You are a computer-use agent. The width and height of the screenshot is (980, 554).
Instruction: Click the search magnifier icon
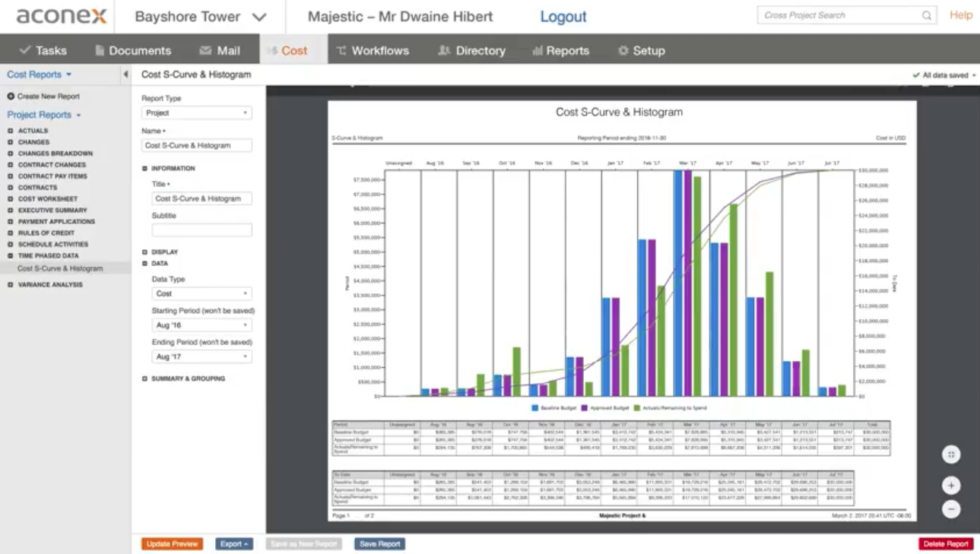coord(926,15)
